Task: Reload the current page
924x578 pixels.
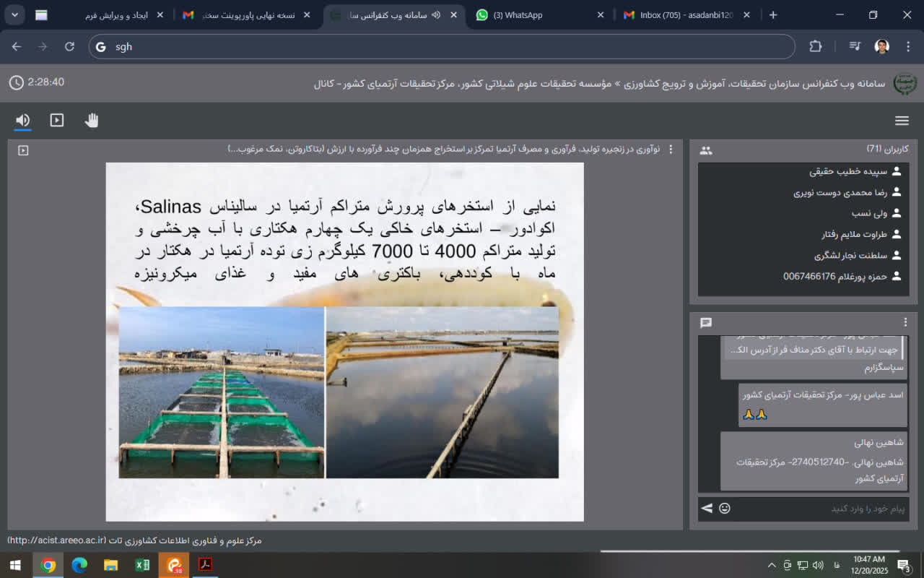Action: pos(69,46)
